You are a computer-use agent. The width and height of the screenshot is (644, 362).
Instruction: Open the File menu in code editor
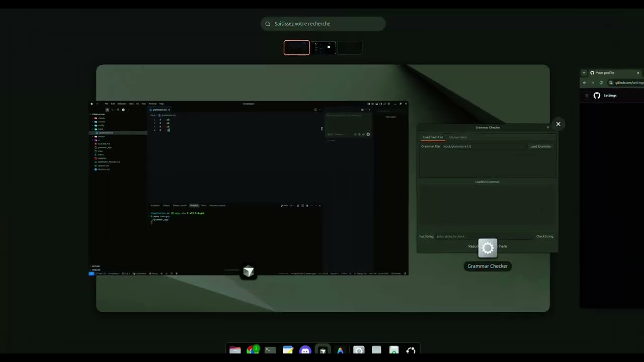106,104
